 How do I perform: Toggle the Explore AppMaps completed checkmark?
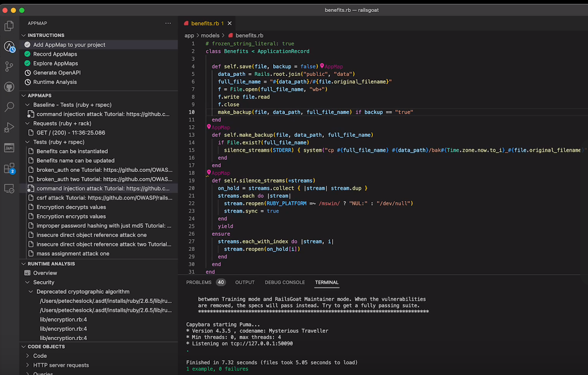point(27,63)
